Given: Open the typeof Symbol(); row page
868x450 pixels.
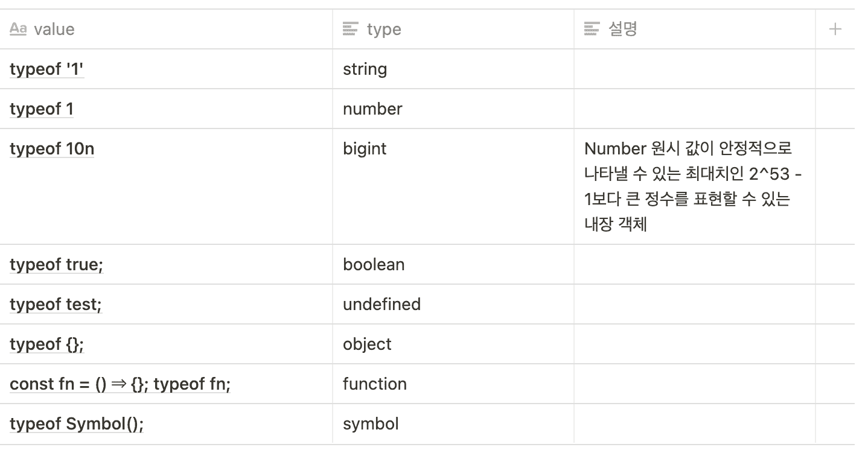Looking at the screenshot, I should coord(77,424).
